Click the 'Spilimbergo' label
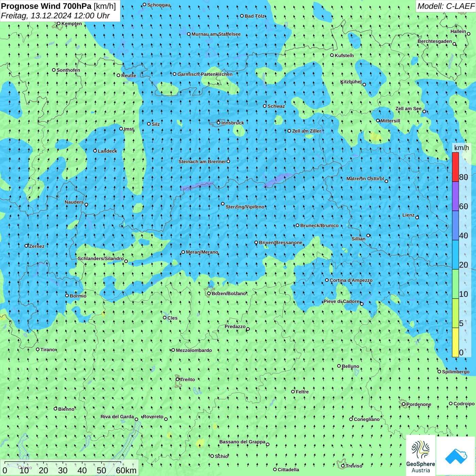Screen dimensions: 476x476 click(456, 372)
